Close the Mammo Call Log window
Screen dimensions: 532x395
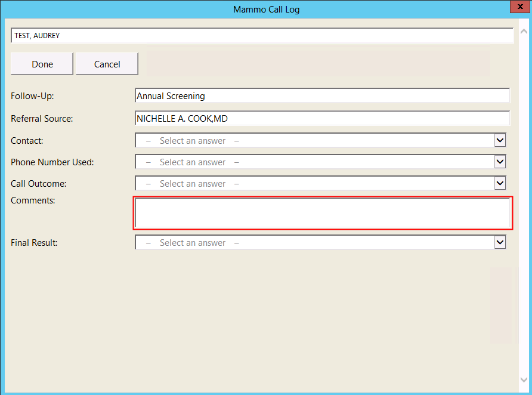(517, 8)
